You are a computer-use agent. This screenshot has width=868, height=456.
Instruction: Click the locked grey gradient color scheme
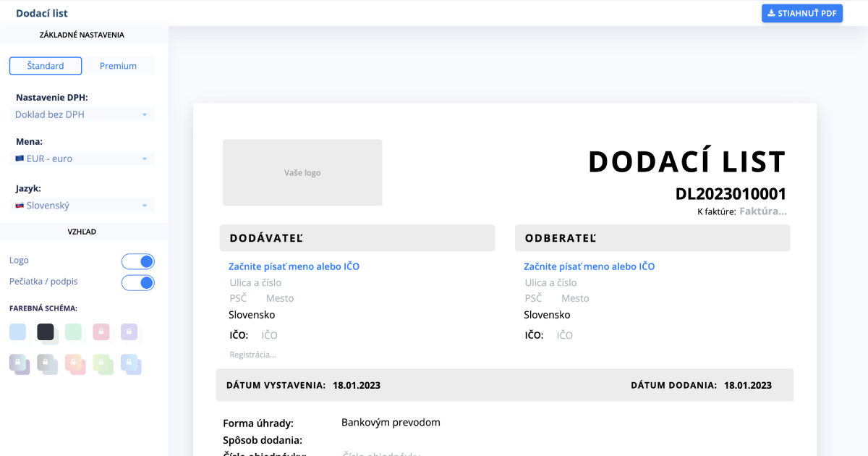[46, 363]
